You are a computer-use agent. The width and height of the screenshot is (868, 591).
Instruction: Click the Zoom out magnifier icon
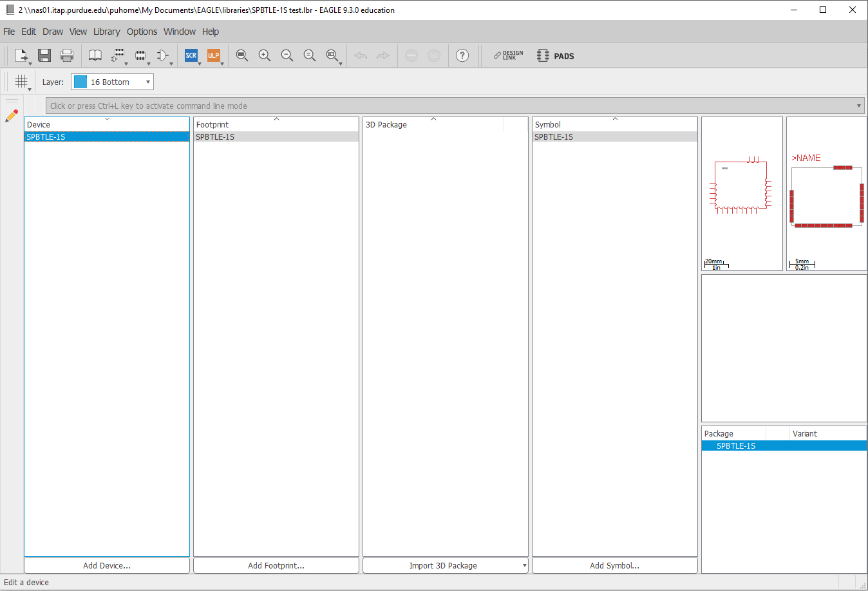(287, 55)
